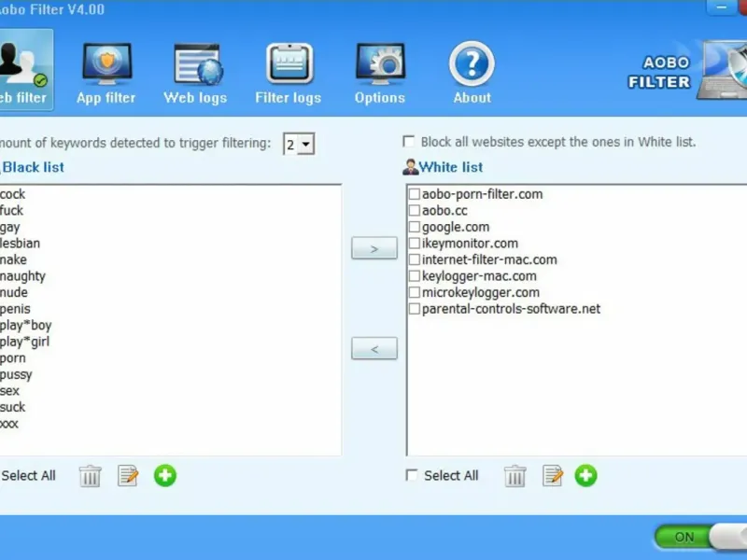Move item to White list with > button
This screenshot has width=747, height=560.
click(x=374, y=248)
